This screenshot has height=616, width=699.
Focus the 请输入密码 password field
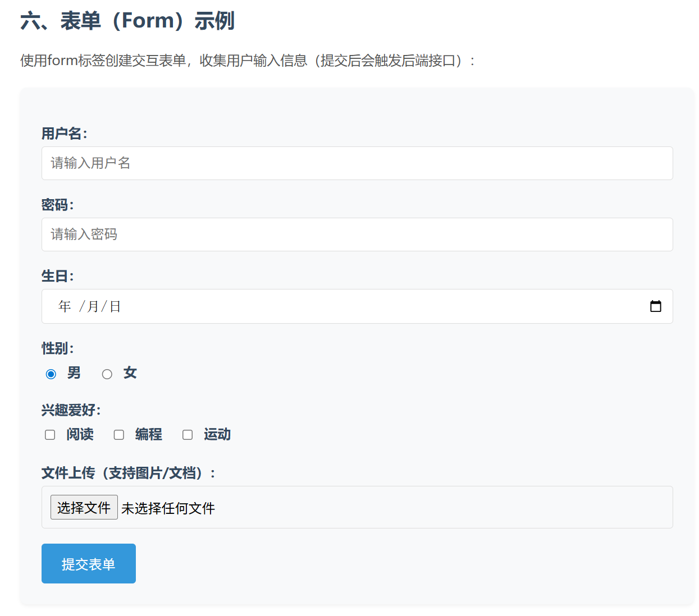(357, 235)
